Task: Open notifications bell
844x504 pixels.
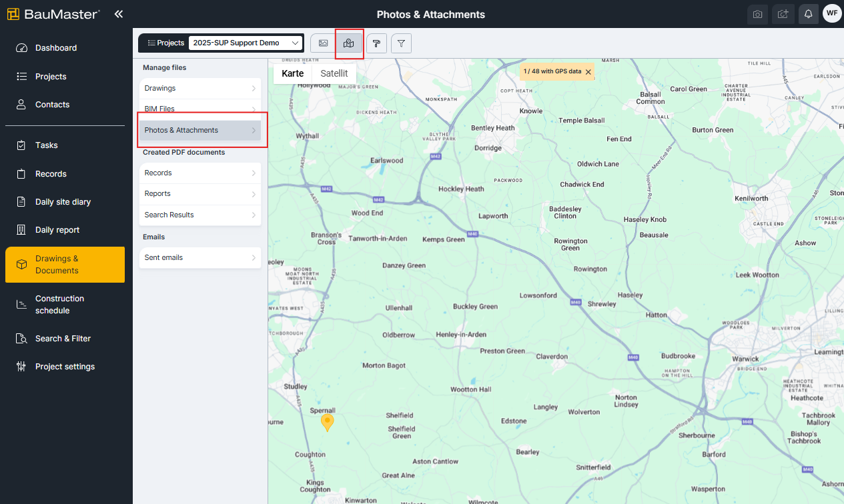Action: click(x=808, y=14)
